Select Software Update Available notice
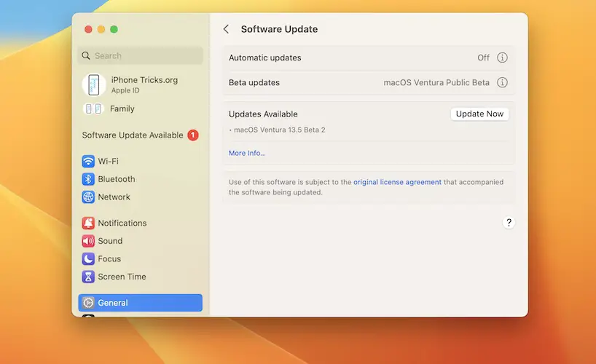 [140, 135]
